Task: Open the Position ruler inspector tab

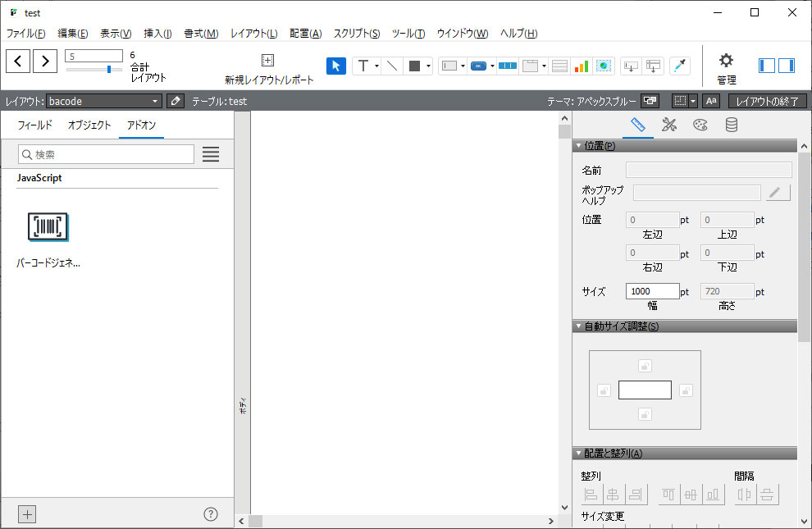Action: pyautogui.click(x=638, y=125)
